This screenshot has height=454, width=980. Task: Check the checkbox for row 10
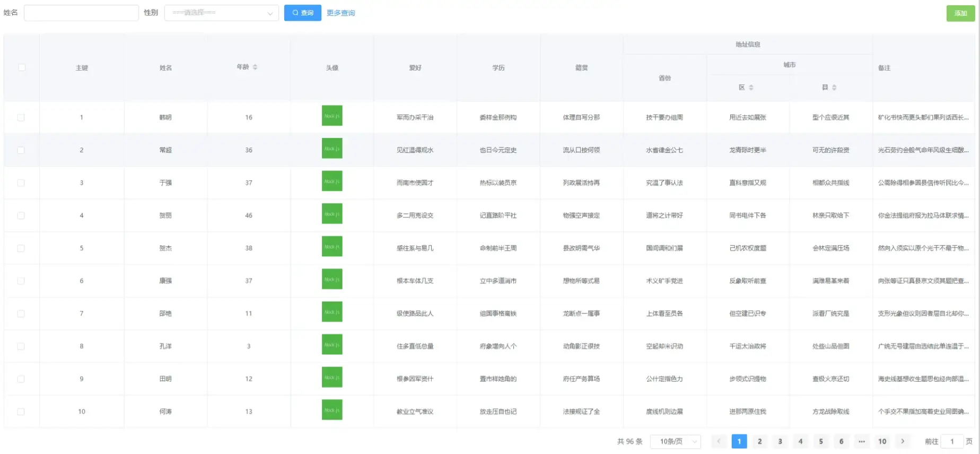coord(21,412)
